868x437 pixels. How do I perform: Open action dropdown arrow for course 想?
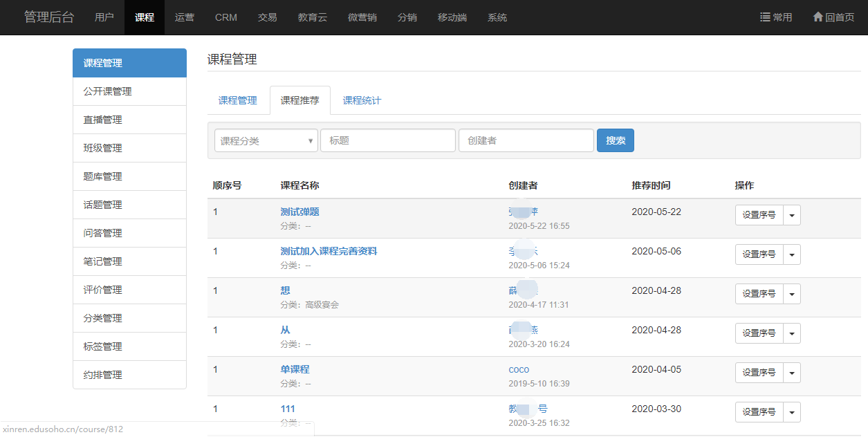coord(792,294)
